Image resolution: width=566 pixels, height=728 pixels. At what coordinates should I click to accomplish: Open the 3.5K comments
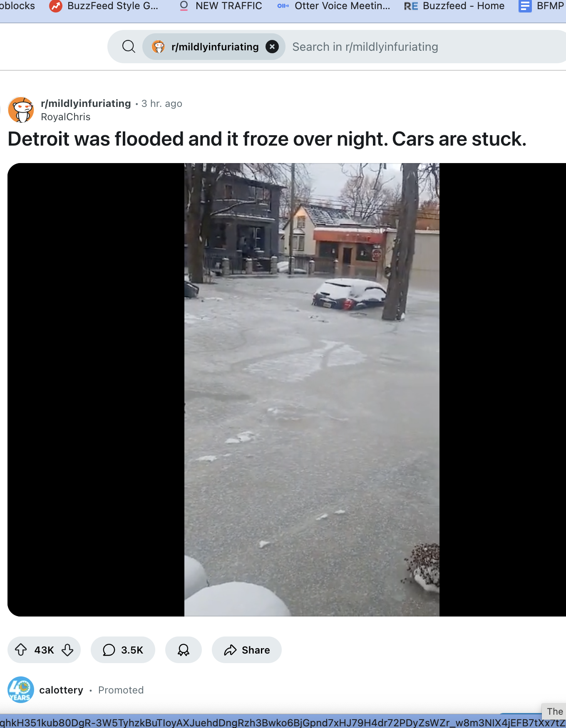tap(123, 650)
